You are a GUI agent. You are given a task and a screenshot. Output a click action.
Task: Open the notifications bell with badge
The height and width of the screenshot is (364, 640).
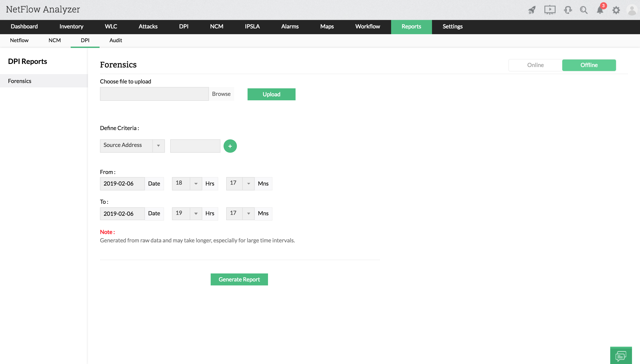pyautogui.click(x=600, y=10)
